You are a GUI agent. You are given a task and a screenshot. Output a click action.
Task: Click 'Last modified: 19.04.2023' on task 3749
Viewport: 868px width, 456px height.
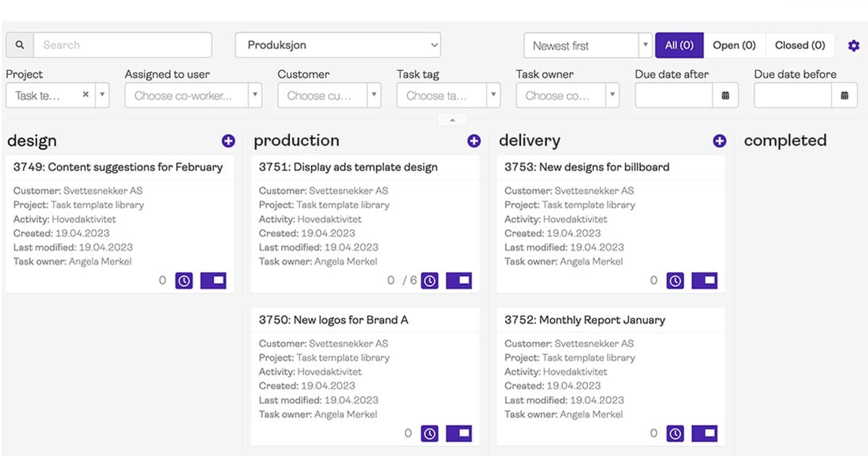coord(73,247)
